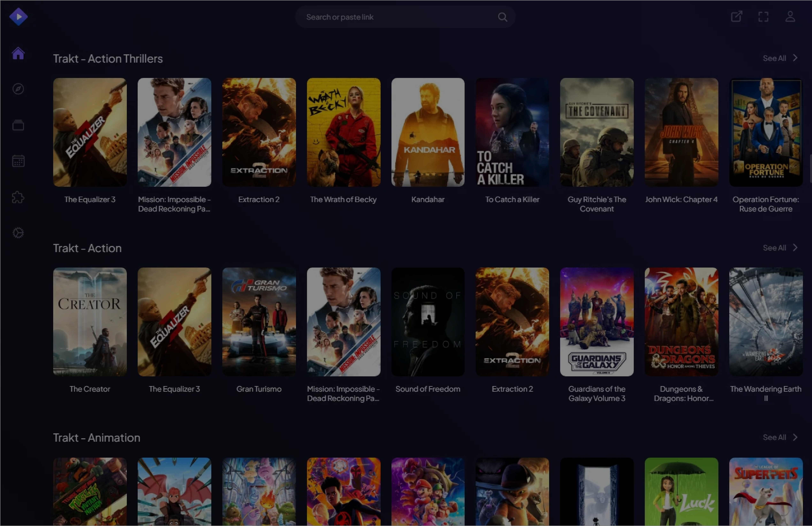This screenshot has width=812, height=526.
Task: Open the Luck movie poster
Action: (681, 491)
